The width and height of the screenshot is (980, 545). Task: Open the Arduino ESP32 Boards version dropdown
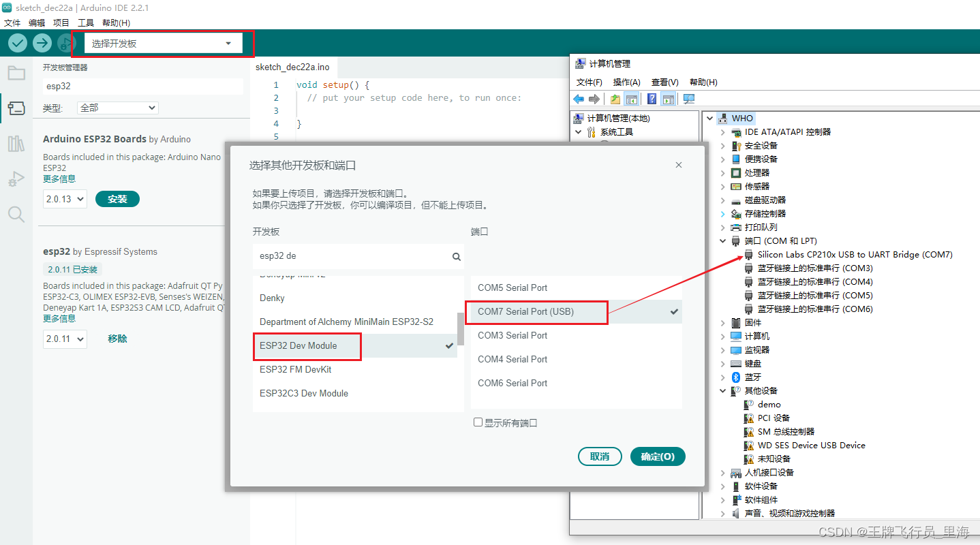[65, 199]
